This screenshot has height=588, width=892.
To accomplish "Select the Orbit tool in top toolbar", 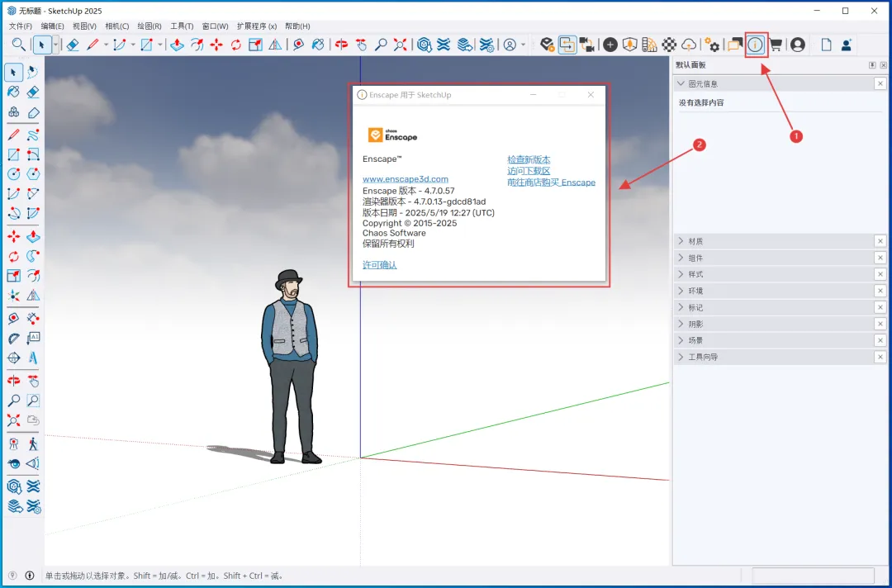I will [341, 45].
